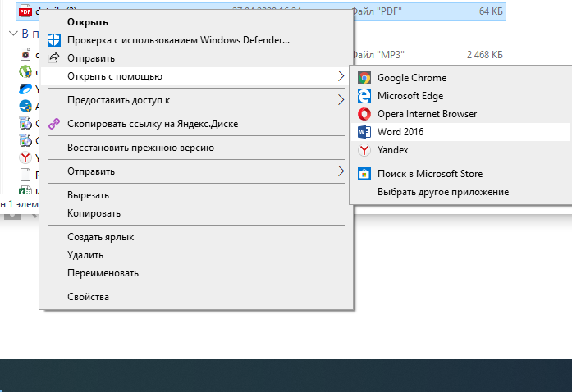Click the red PDF file icon
Viewport: 572px width, 392px height.
[25, 11]
